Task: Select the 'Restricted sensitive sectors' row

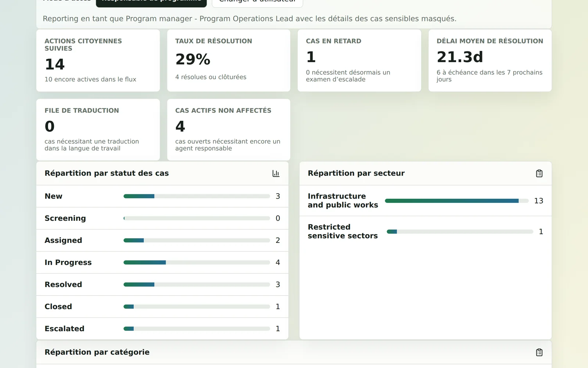Action: 426,231
